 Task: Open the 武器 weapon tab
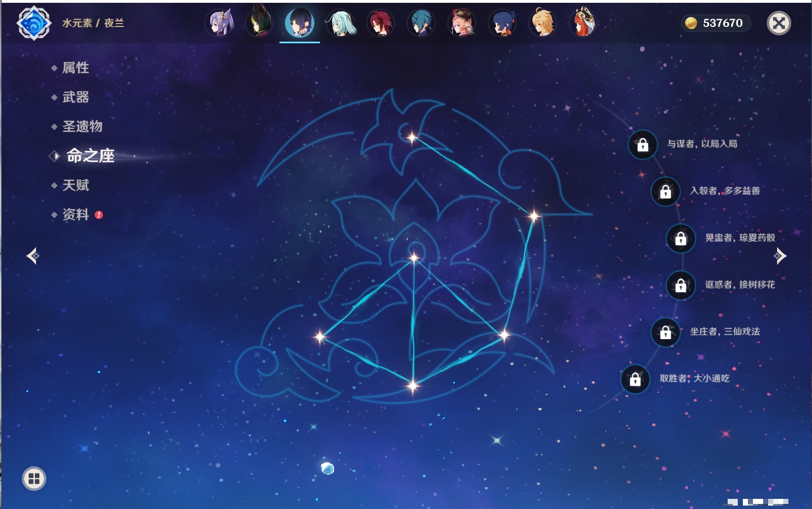(x=75, y=97)
